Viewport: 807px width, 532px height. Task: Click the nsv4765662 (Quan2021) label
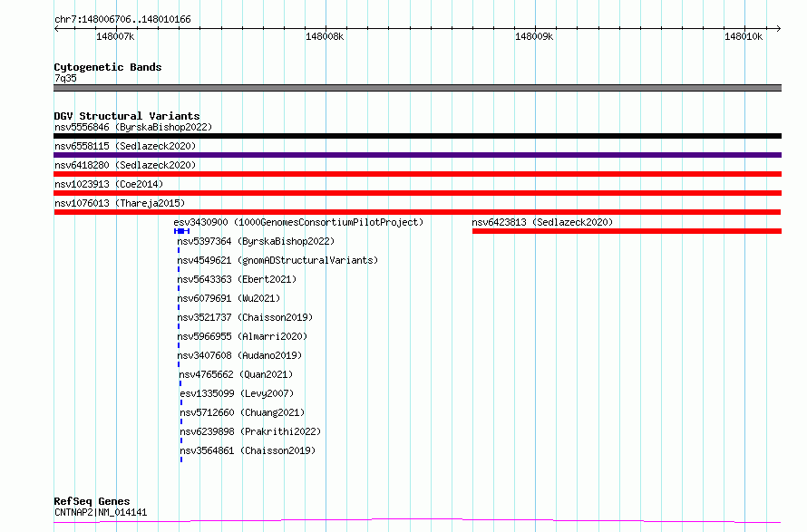point(236,374)
